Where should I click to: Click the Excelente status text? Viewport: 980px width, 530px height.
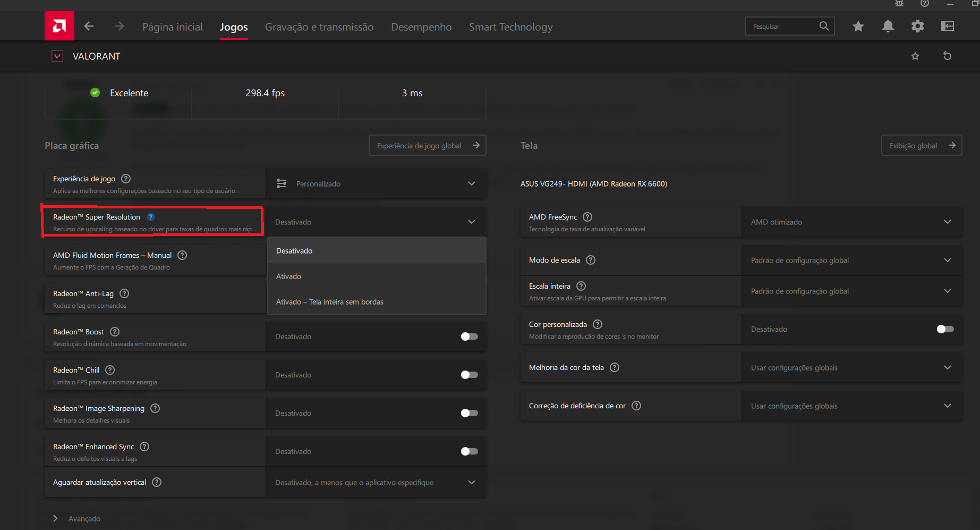click(129, 93)
